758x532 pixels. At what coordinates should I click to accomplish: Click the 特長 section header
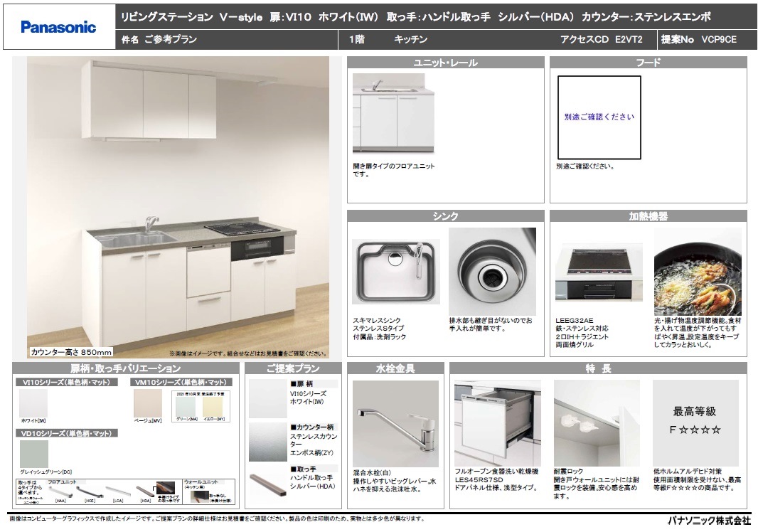tap(599, 368)
